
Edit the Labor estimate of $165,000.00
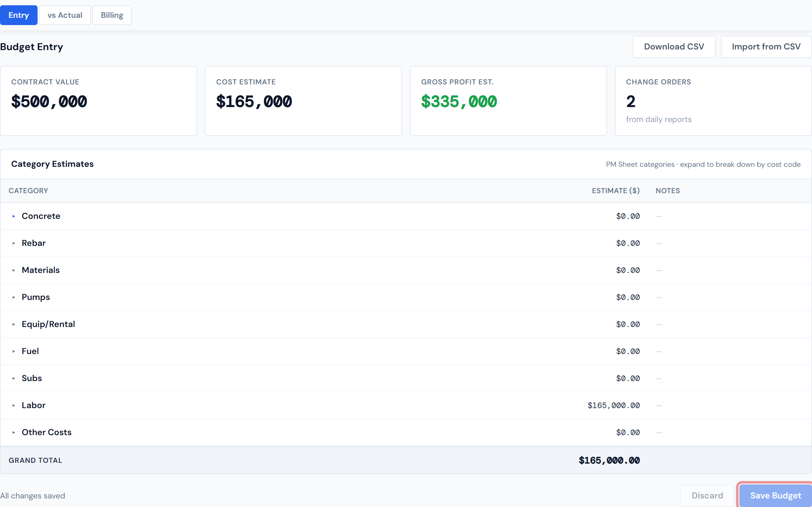[x=614, y=405]
